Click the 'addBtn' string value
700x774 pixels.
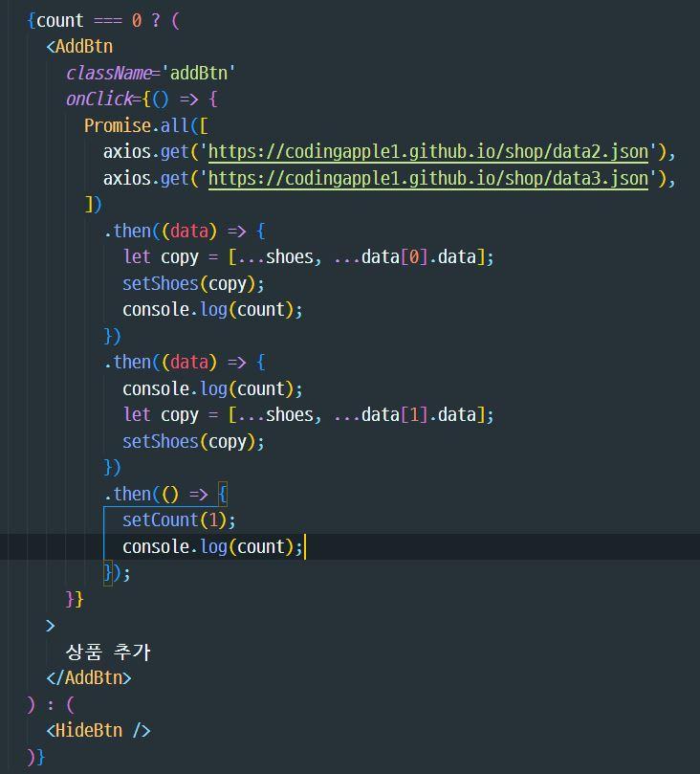(x=198, y=73)
